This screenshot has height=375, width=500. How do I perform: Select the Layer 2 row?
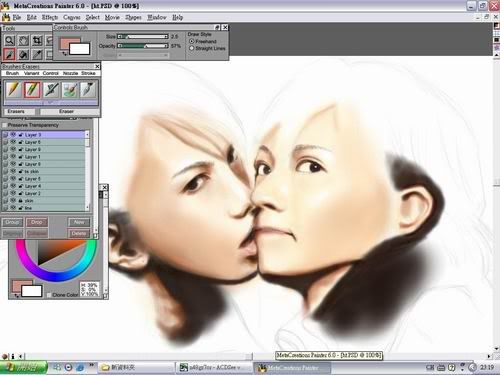point(44,193)
